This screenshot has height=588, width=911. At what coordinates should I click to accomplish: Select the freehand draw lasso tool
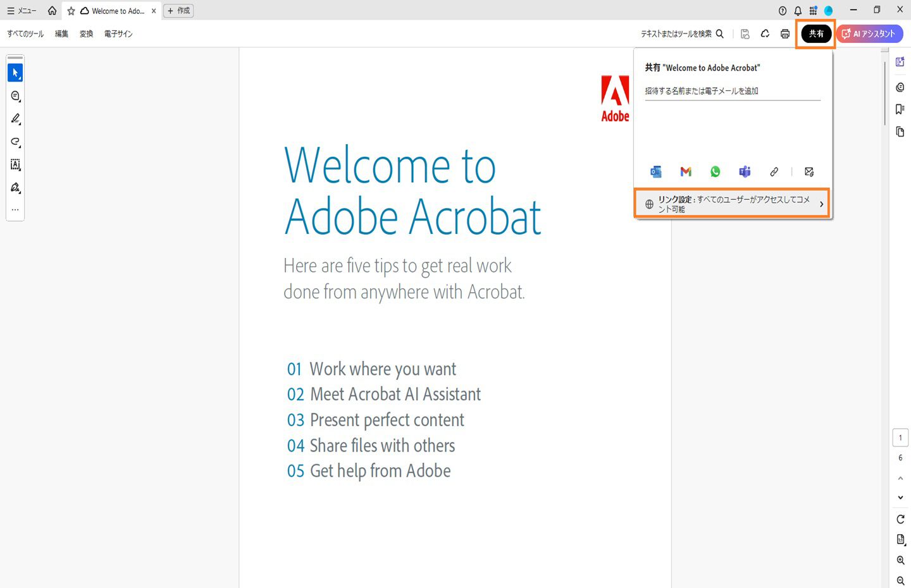15,142
